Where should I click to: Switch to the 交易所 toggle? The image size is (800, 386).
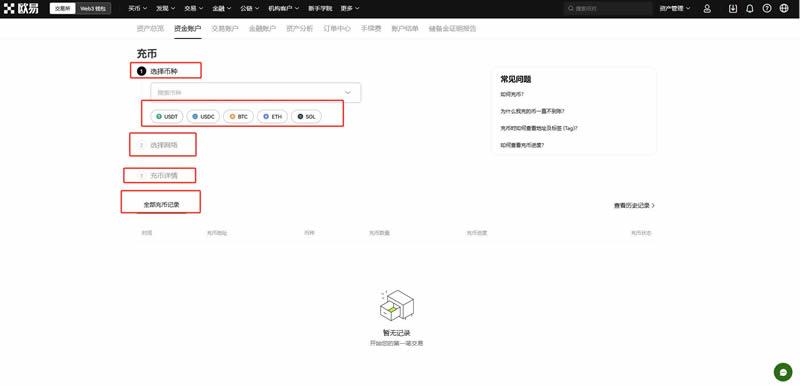(x=63, y=9)
